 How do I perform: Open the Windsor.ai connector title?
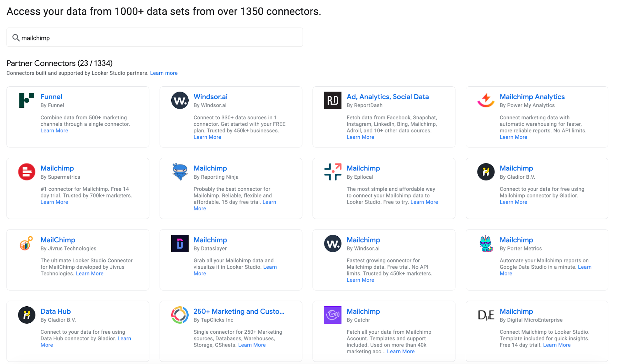211,97
